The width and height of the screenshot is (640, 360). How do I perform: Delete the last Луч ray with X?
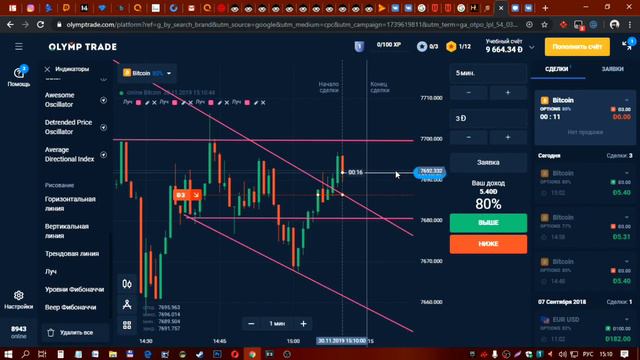pos(263,102)
